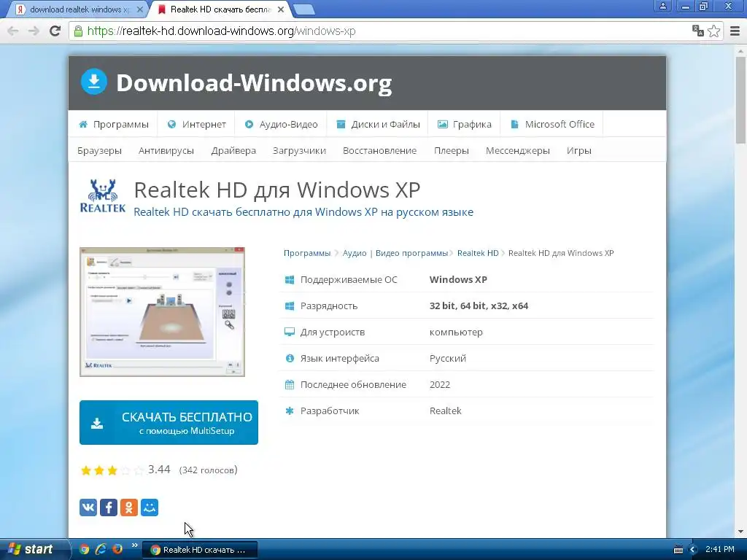Click the Download-Windows.org site title
The image size is (747, 560).
click(254, 83)
